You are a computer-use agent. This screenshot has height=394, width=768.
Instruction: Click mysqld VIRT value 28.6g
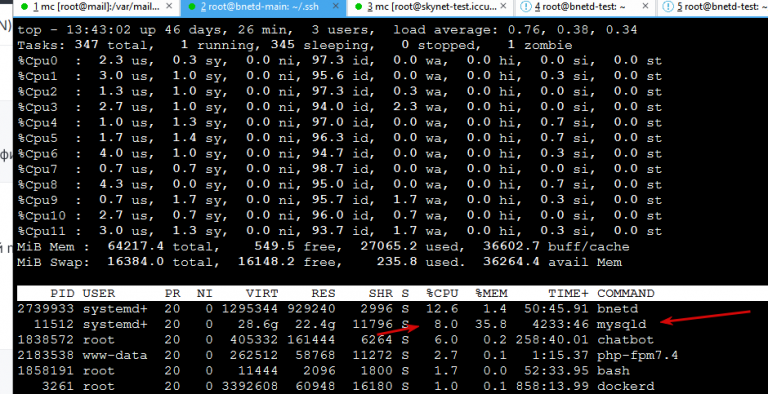(x=258, y=324)
